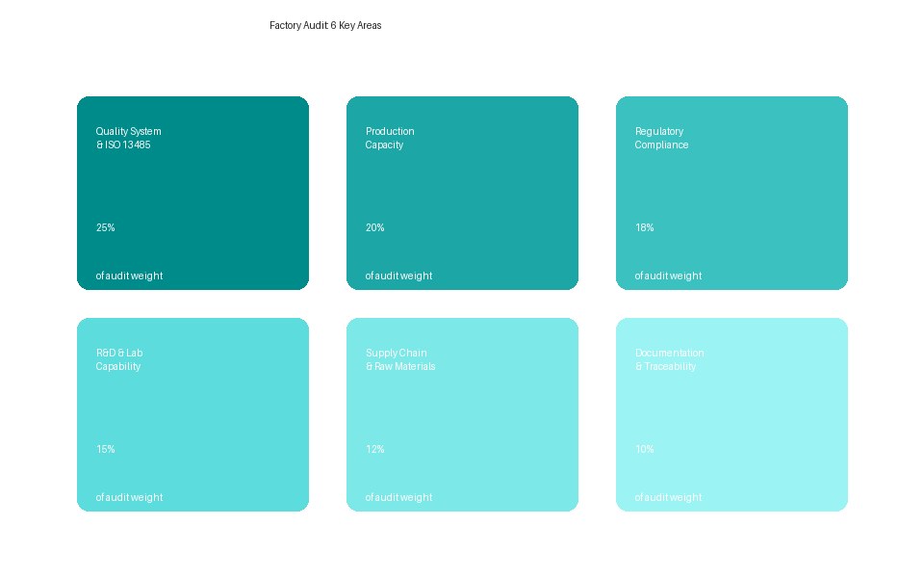Select 'of audit weight' under 25%
The image size is (924, 578).
click(x=129, y=276)
